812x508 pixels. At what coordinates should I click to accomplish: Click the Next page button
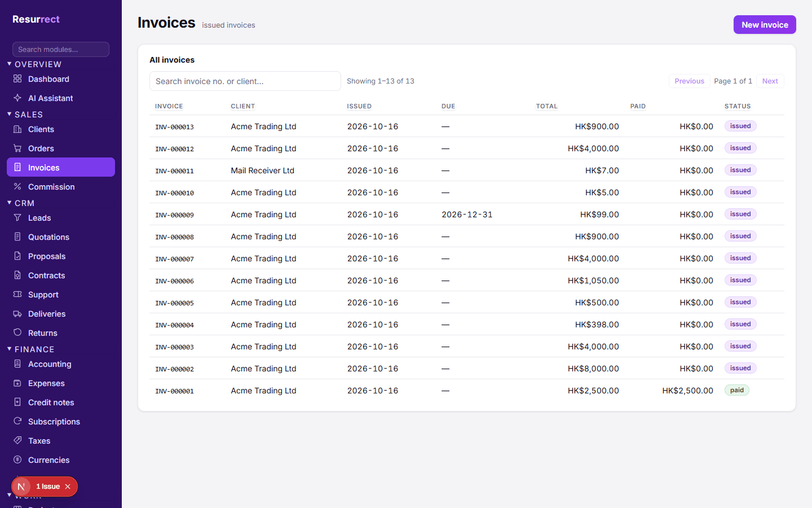click(x=770, y=81)
